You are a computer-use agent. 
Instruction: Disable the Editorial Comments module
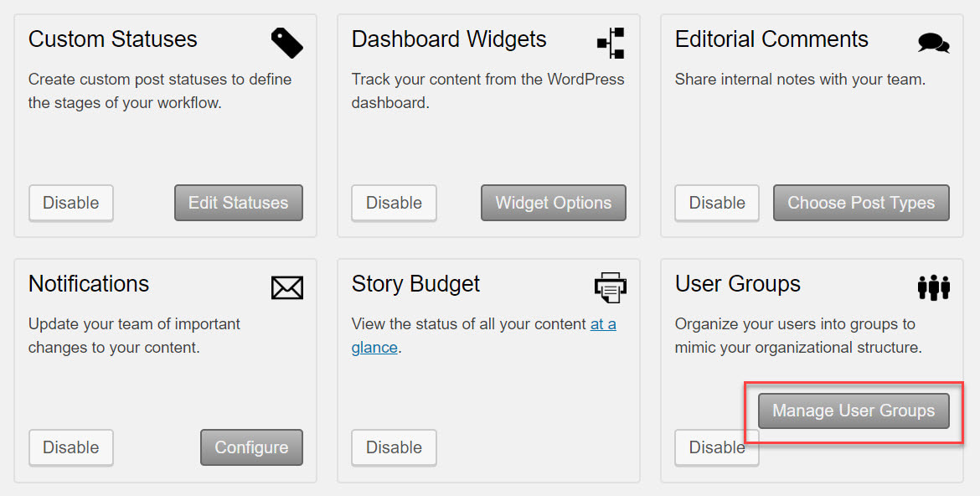click(x=717, y=203)
